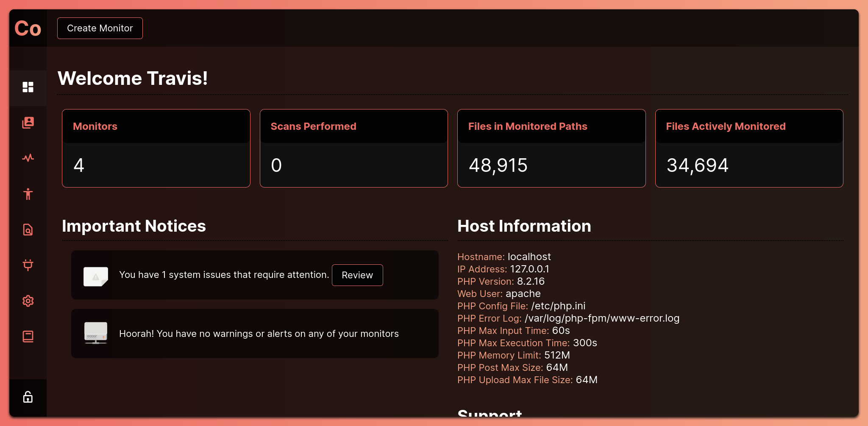The height and width of the screenshot is (426, 868).
Task: Click the Host Information heading
Action: pos(524,226)
